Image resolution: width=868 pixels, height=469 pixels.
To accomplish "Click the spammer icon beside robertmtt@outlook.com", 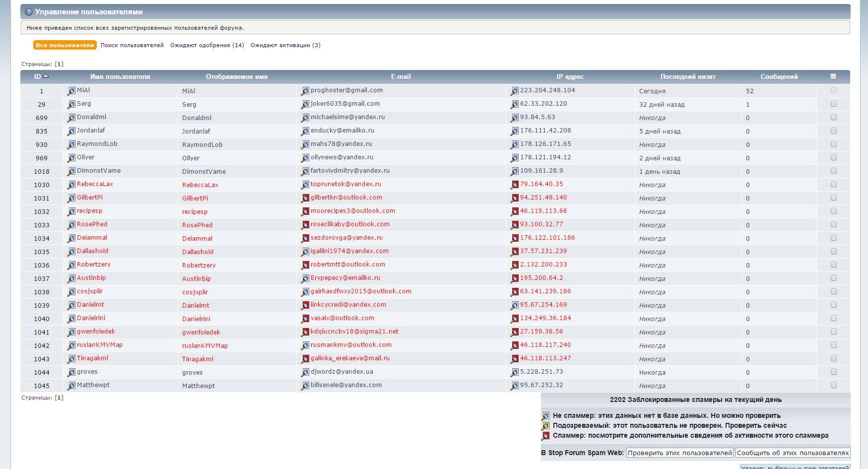I will (x=305, y=265).
